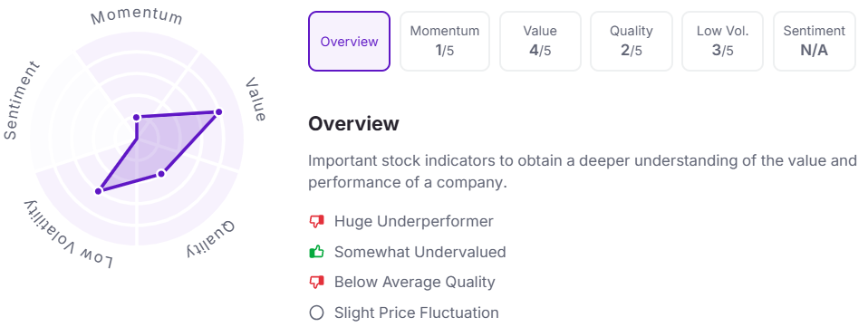
Task: Switch to the Value 4/5 tab
Action: pos(540,42)
